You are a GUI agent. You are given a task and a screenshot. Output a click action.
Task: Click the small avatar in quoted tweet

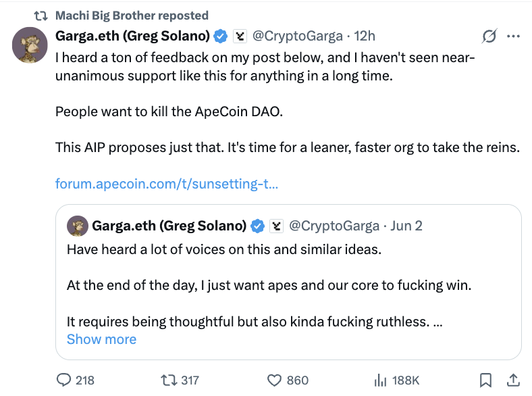tap(78, 226)
